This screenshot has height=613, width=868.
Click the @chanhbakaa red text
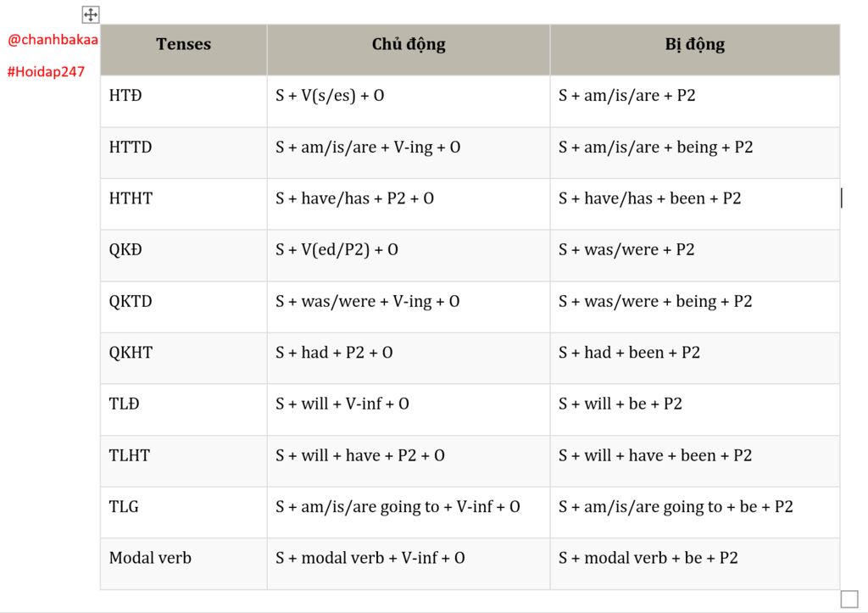pos(53,39)
